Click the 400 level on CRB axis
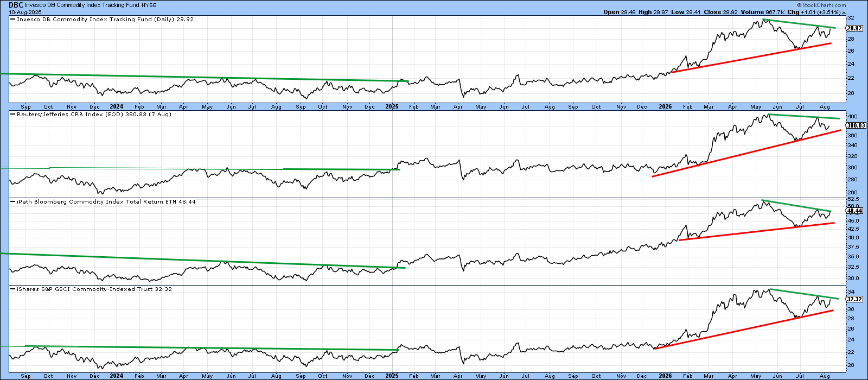 [852, 117]
